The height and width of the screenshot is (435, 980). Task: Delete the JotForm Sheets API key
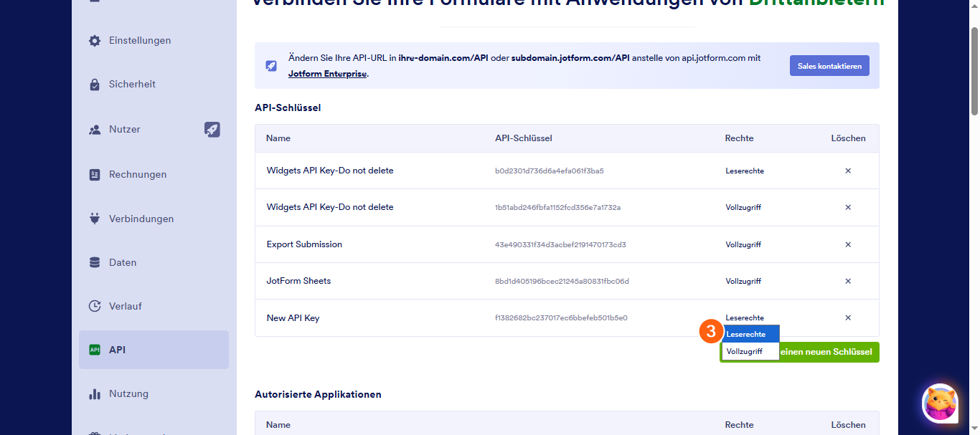[x=848, y=281]
